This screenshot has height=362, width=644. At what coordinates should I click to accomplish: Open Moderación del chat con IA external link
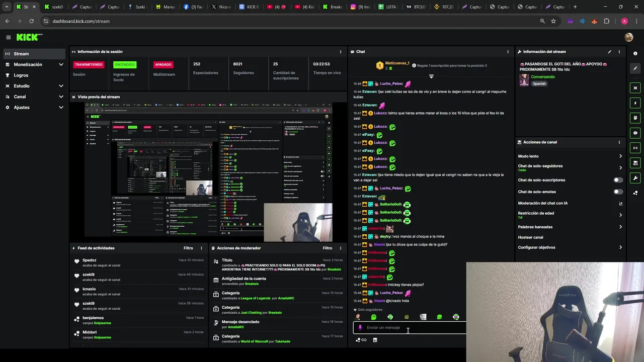(620, 203)
